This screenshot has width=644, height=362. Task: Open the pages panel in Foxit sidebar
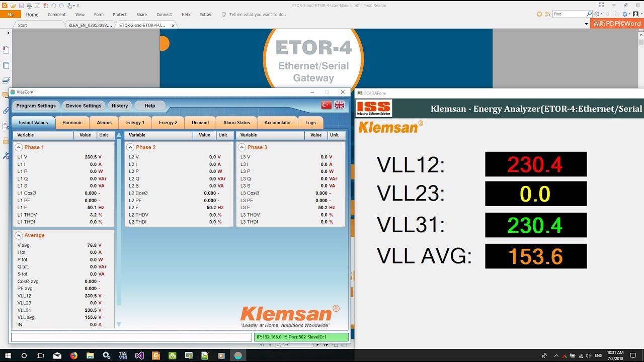(x=6, y=65)
